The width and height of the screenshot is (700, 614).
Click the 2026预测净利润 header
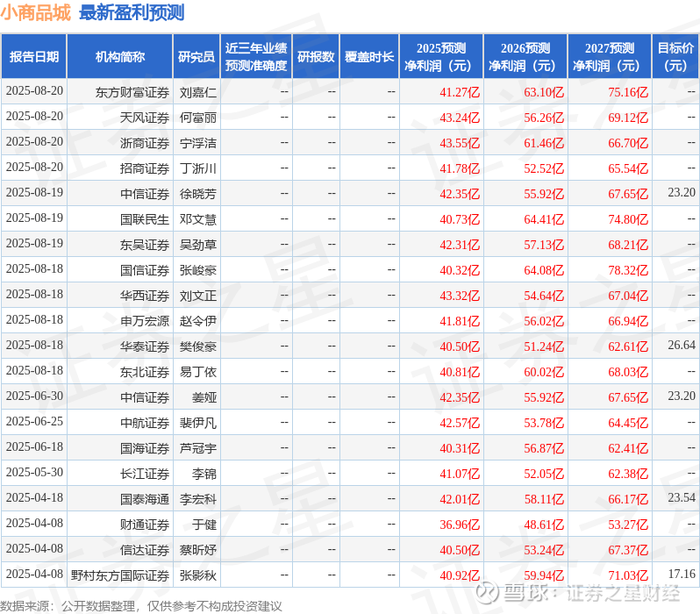coord(525,57)
